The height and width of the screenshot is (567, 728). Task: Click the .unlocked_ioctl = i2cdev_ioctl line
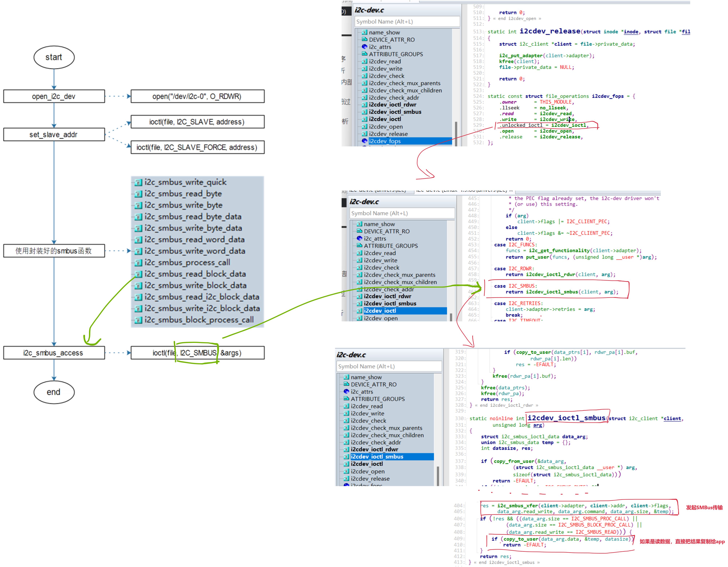544,125
